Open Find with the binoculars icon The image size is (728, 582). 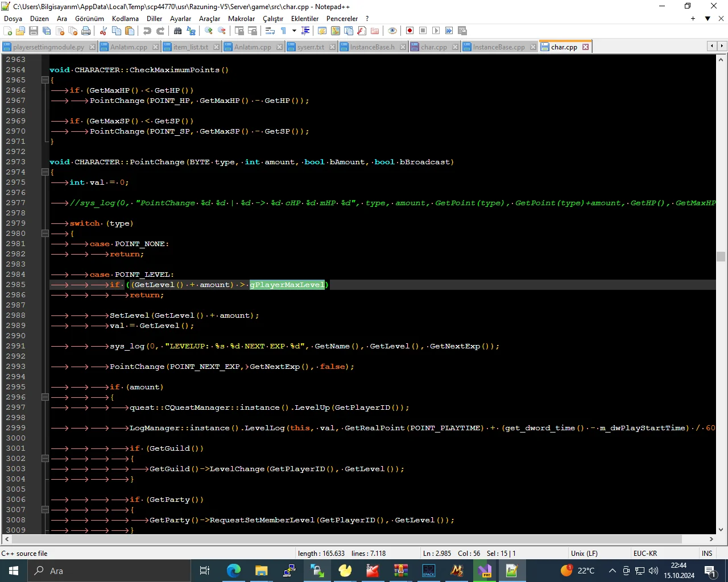point(178,31)
